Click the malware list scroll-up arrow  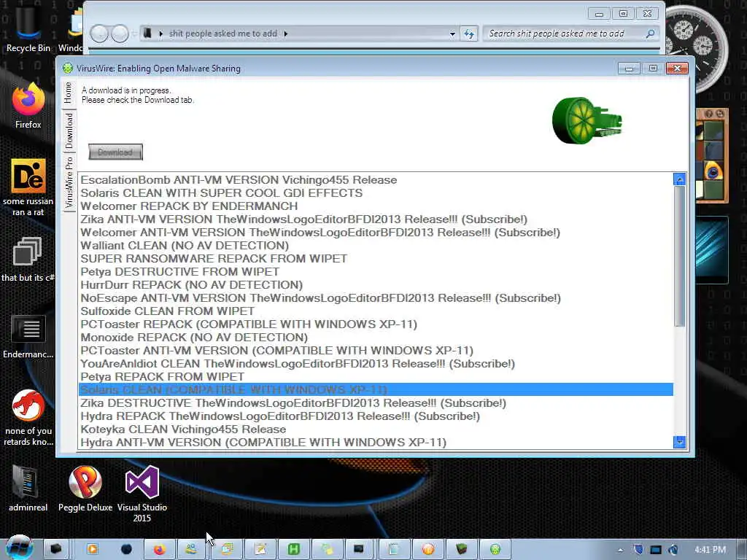(x=679, y=179)
